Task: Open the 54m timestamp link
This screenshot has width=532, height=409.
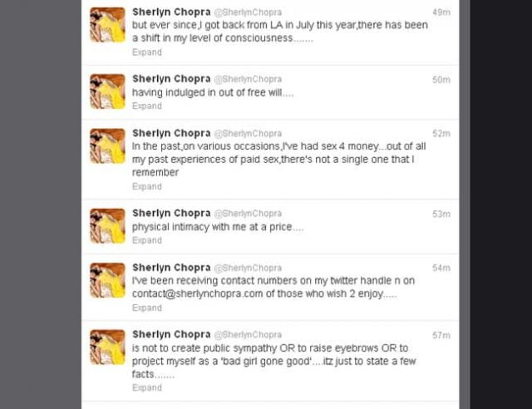Action: point(441,269)
